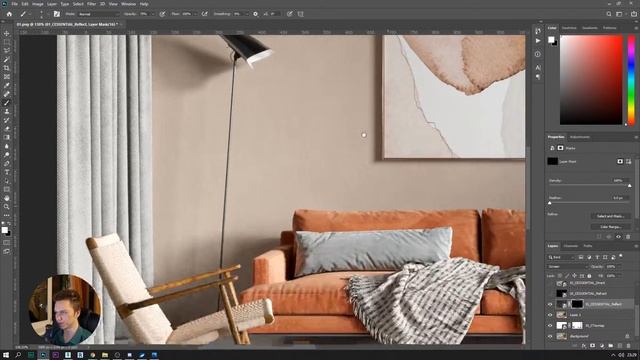Open the Layers panel Fill dropdown
The image size is (640, 360).
pyautogui.click(x=619, y=276)
